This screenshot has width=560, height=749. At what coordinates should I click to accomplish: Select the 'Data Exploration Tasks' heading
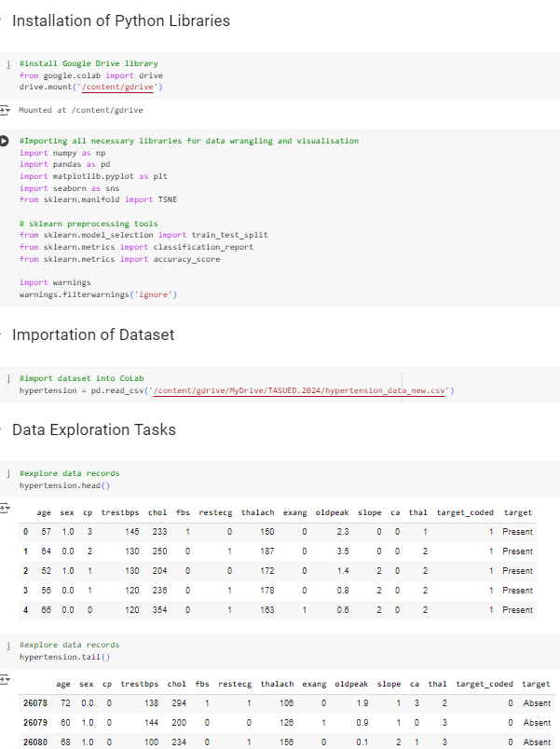coord(93,429)
